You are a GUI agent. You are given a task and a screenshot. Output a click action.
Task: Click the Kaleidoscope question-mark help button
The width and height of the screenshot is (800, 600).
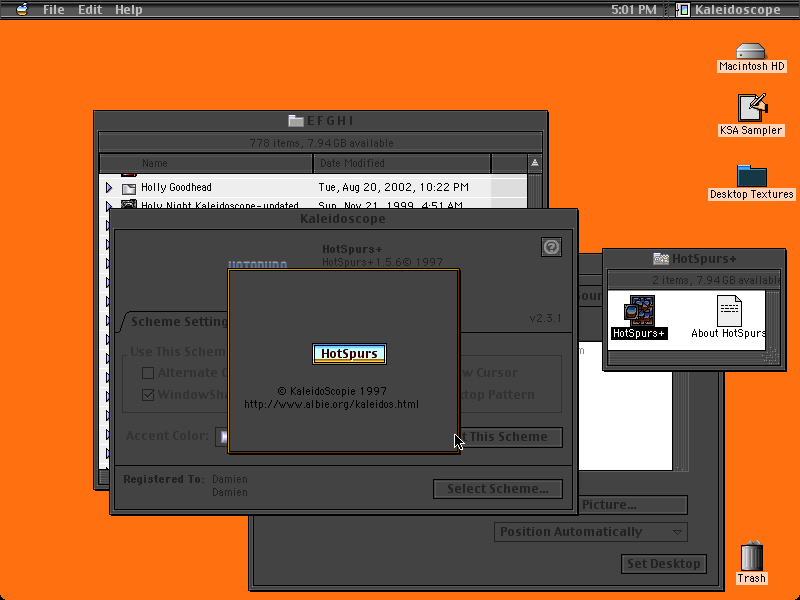551,247
